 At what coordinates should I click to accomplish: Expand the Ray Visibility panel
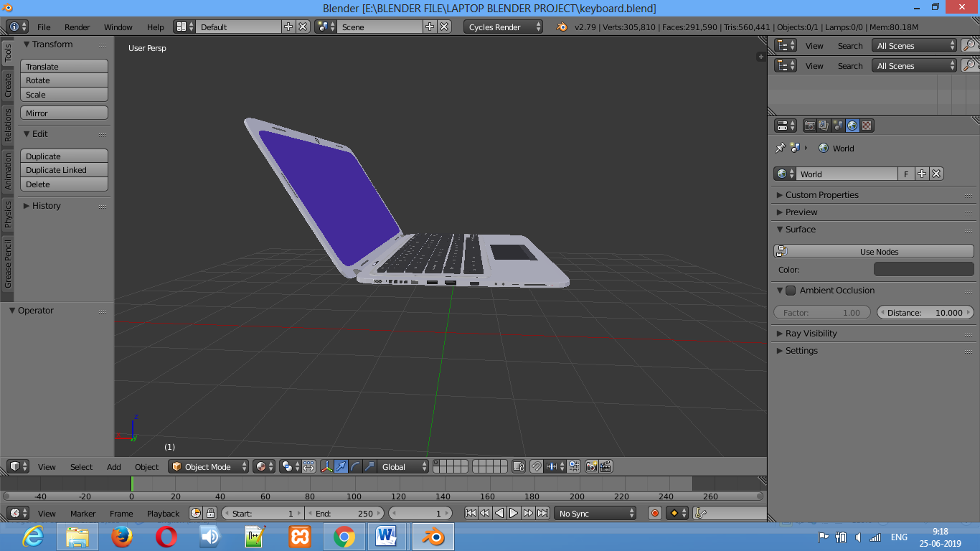(811, 333)
